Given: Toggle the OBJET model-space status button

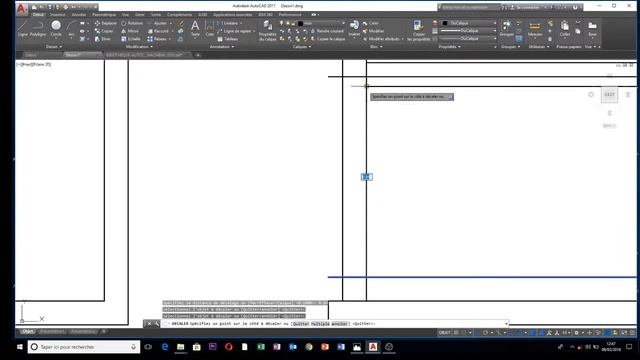Looking at the screenshot, I should tap(444, 333).
